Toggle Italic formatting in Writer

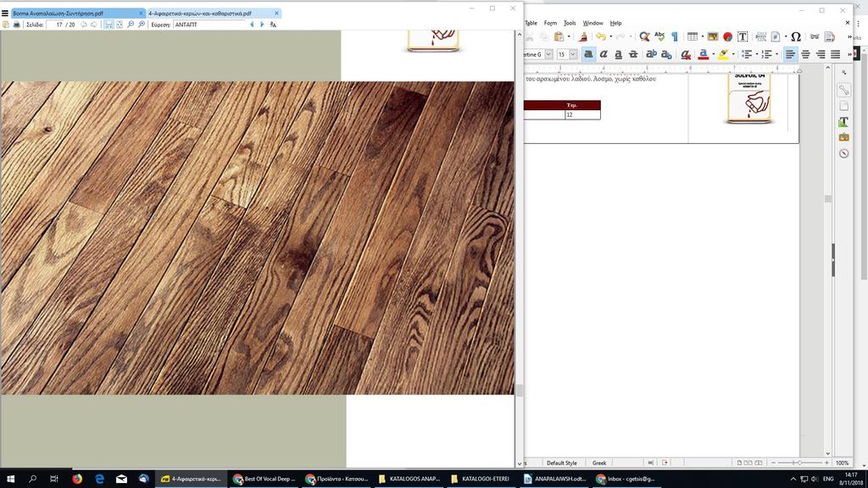[604, 54]
